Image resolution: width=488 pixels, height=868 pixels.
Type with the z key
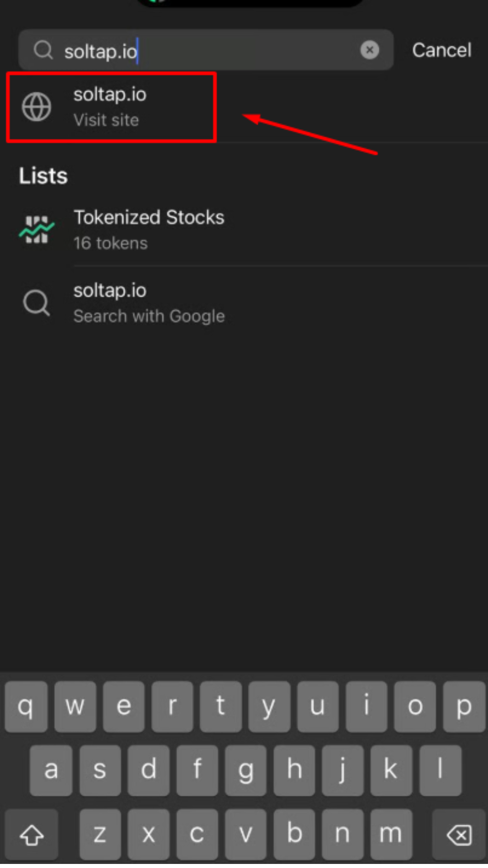(x=100, y=835)
